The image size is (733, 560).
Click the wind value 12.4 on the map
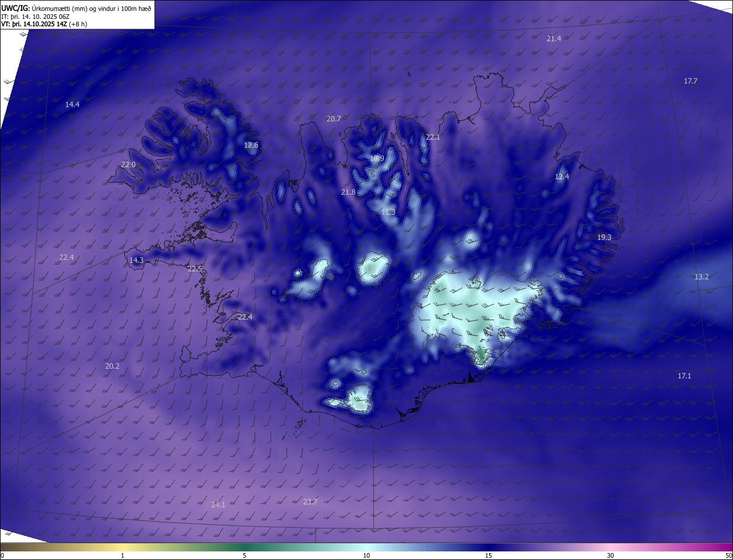562,176
